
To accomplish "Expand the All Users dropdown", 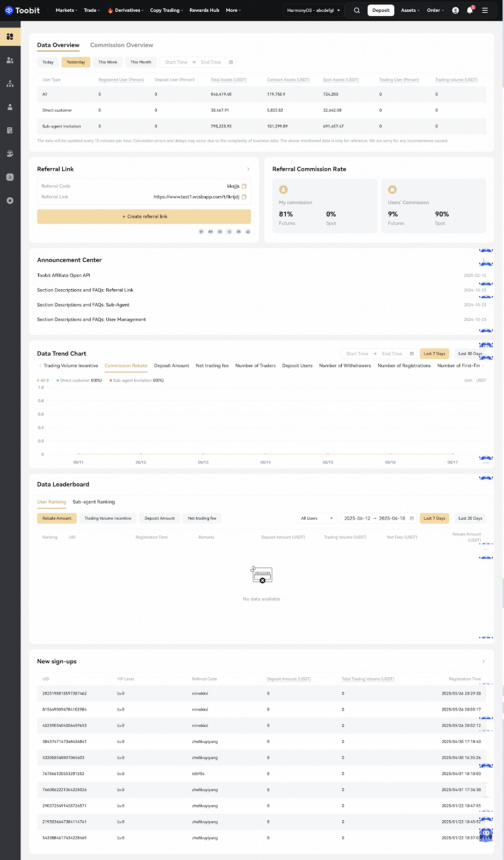I will point(317,518).
